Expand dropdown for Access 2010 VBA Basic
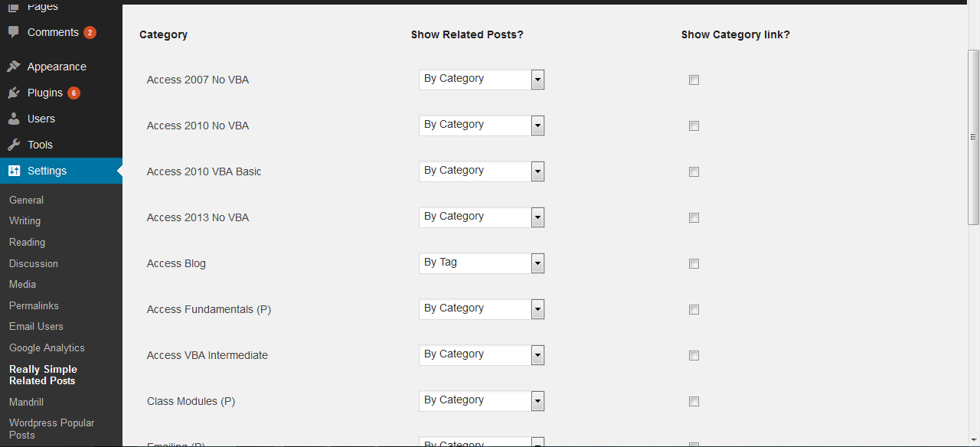Image resolution: width=980 pixels, height=447 pixels. 482,171
